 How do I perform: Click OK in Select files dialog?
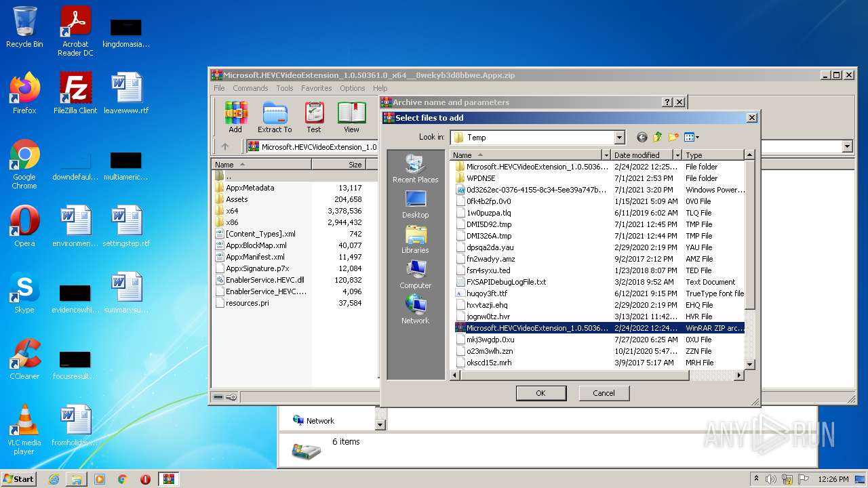(x=540, y=393)
